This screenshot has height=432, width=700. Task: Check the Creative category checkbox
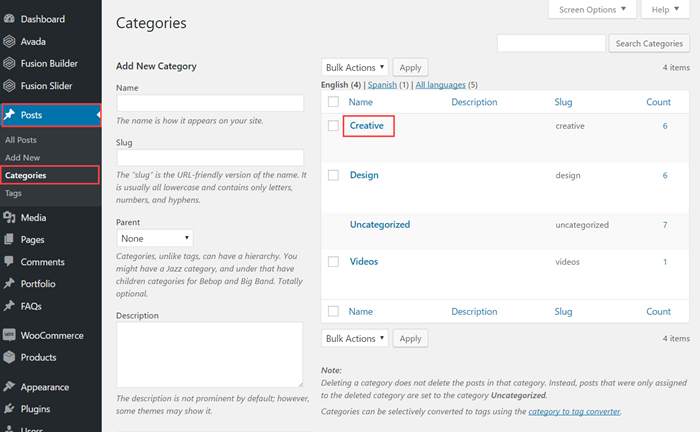tap(333, 126)
